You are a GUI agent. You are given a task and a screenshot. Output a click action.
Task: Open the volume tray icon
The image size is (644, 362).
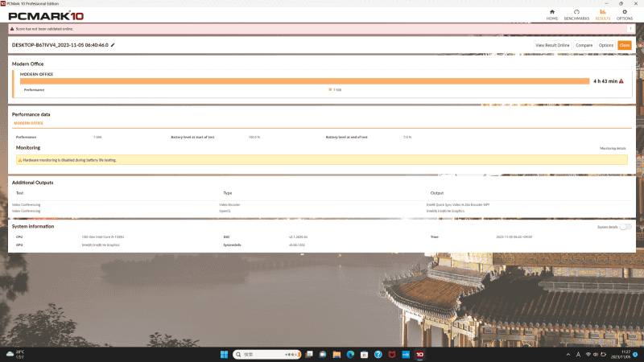click(x=596, y=354)
